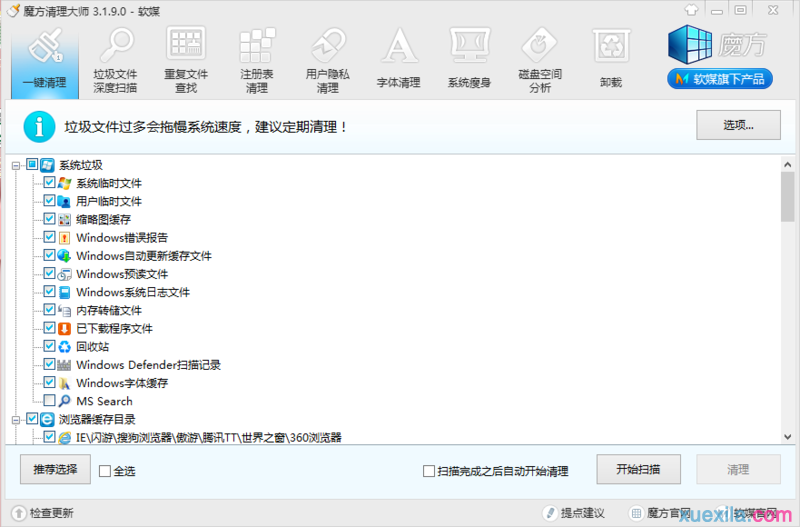Toggle 浏览器缓存目录 parent checkbox
Image resolution: width=800 pixels, height=527 pixels.
(x=32, y=419)
